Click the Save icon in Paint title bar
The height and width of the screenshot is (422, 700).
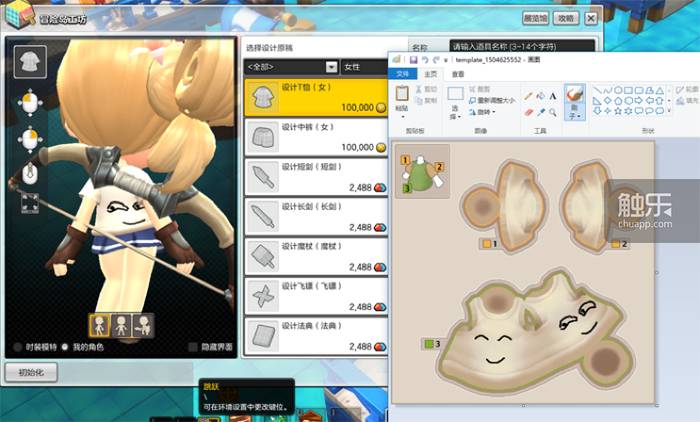(x=413, y=59)
